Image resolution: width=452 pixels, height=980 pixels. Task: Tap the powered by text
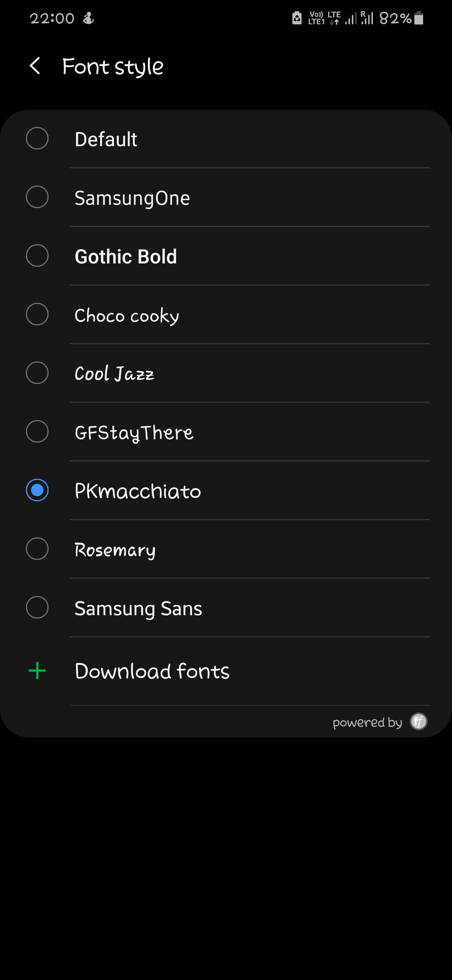[x=367, y=722]
